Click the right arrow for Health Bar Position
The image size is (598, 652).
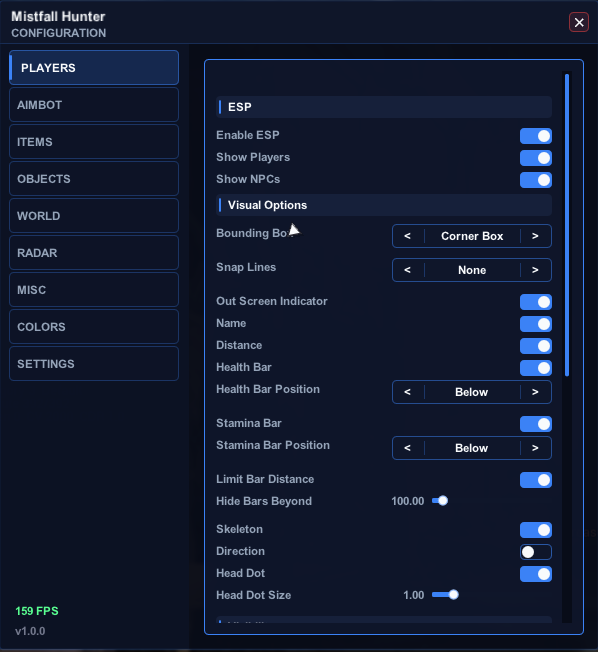(x=536, y=392)
